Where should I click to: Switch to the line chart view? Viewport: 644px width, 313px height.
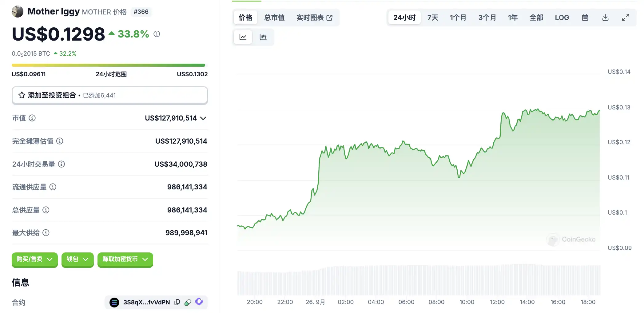(x=243, y=37)
